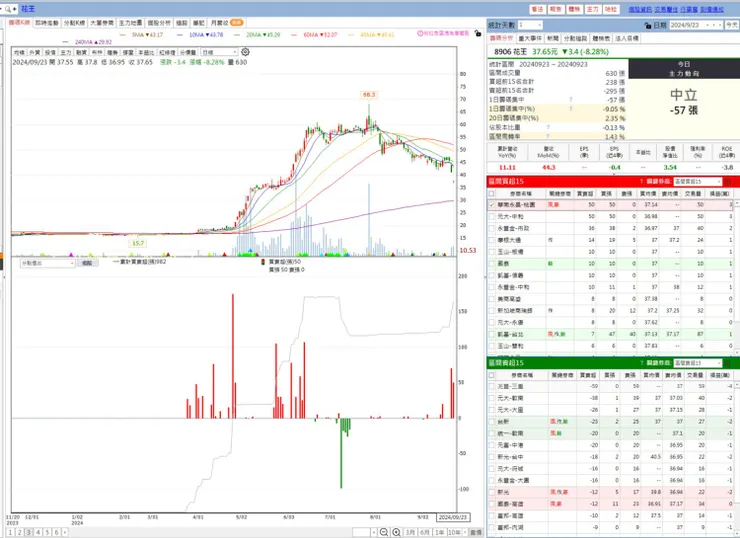
Task: Click the help icon beside 佔股本比重
Action: coord(548,127)
